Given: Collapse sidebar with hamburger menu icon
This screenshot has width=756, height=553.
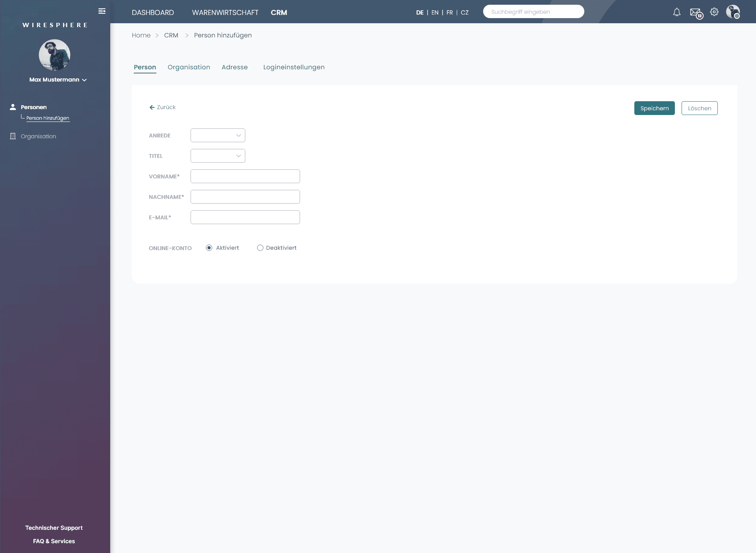Looking at the screenshot, I should pos(102,11).
